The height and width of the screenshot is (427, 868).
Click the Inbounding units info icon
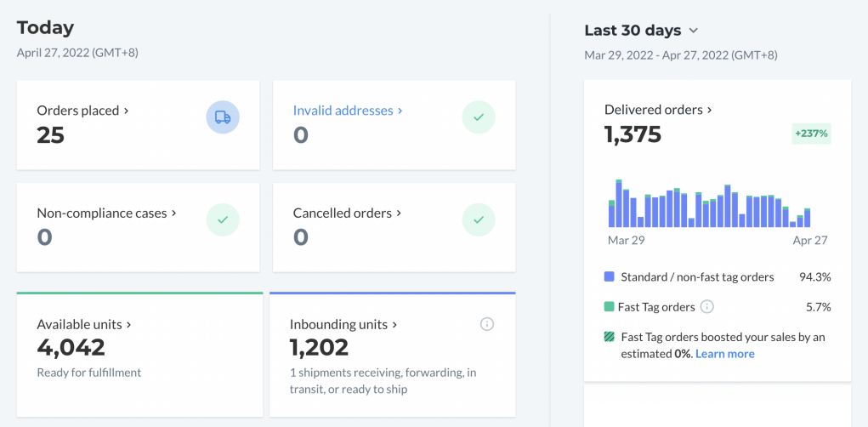click(x=487, y=323)
